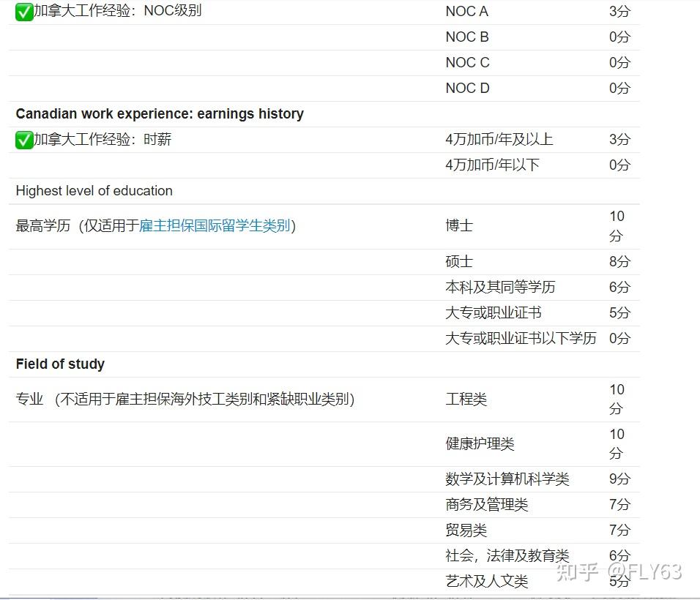The height and width of the screenshot is (600, 700).
Task: Select the 'NOC A' cell
Action: 467,11
